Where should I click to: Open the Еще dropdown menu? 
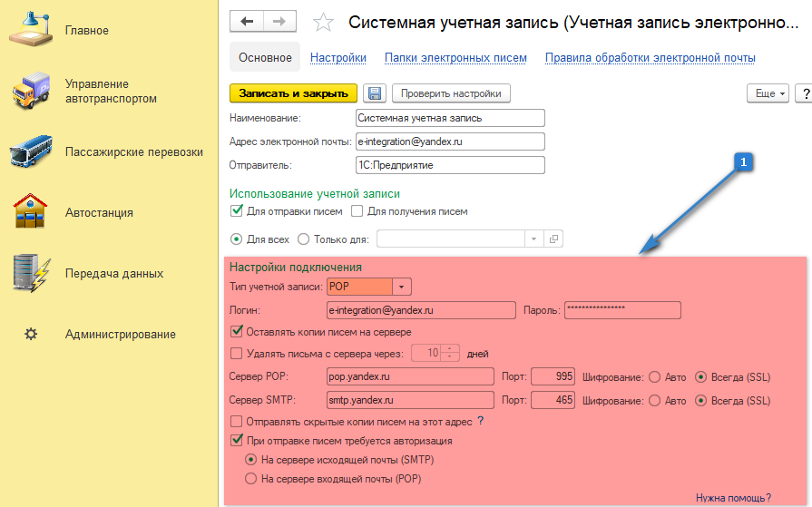click(x=767, y=93)
